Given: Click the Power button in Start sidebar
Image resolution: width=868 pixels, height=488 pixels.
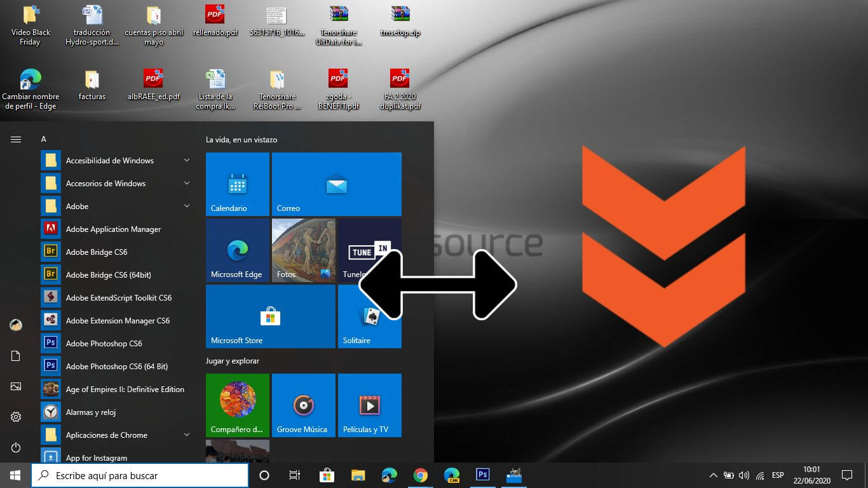Looking at the screenshot, I should pos(16,447).
